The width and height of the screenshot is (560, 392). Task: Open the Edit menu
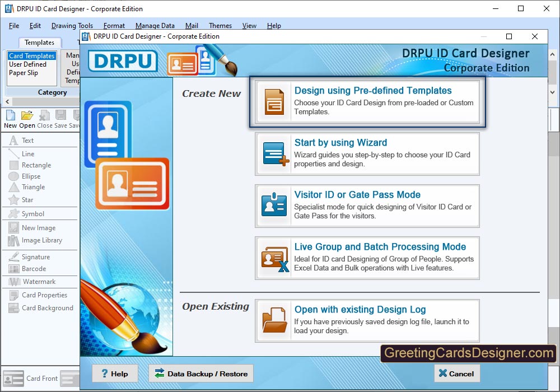point(35,26)
